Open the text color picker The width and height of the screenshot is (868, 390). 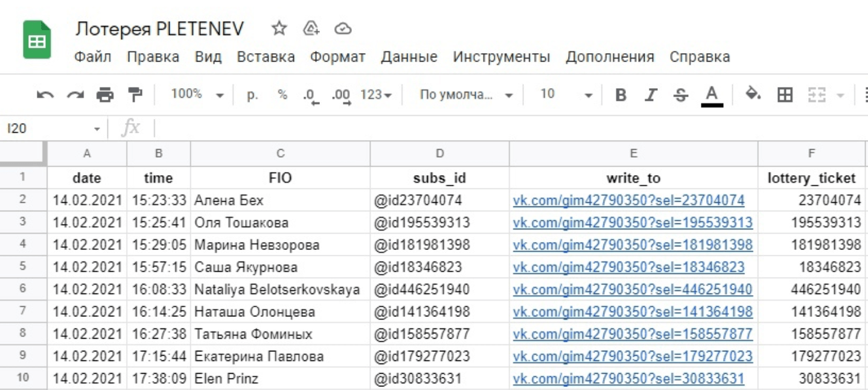click(x=712, y=95)
